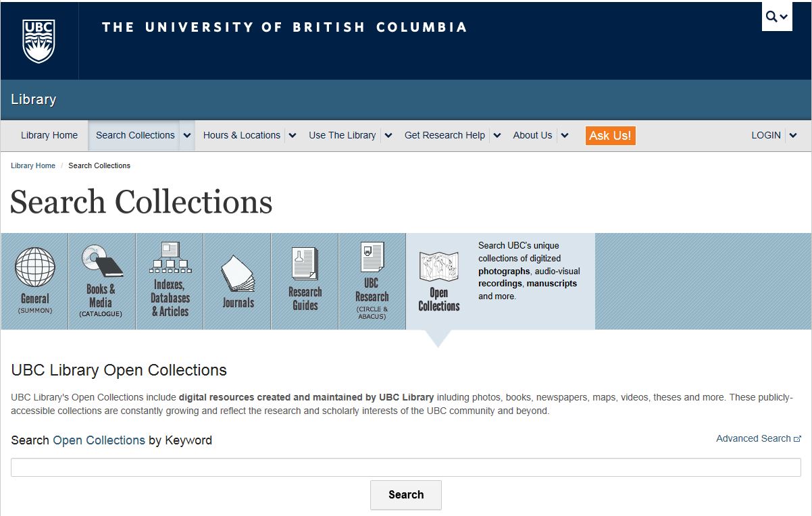Expand the Use The Library dropdown arrow
This screenshot has width=812, height=516.
click(388, 135)
